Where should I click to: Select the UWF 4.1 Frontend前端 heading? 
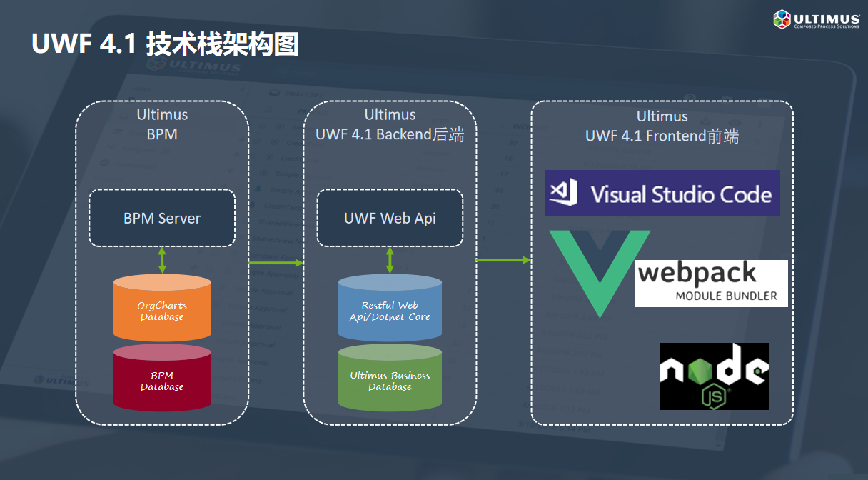(x=662, y=136)
